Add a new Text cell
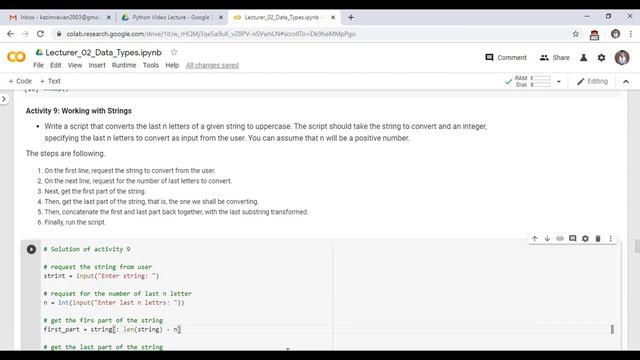This screenshot has width=640, height=360. (x=50, y=81)
